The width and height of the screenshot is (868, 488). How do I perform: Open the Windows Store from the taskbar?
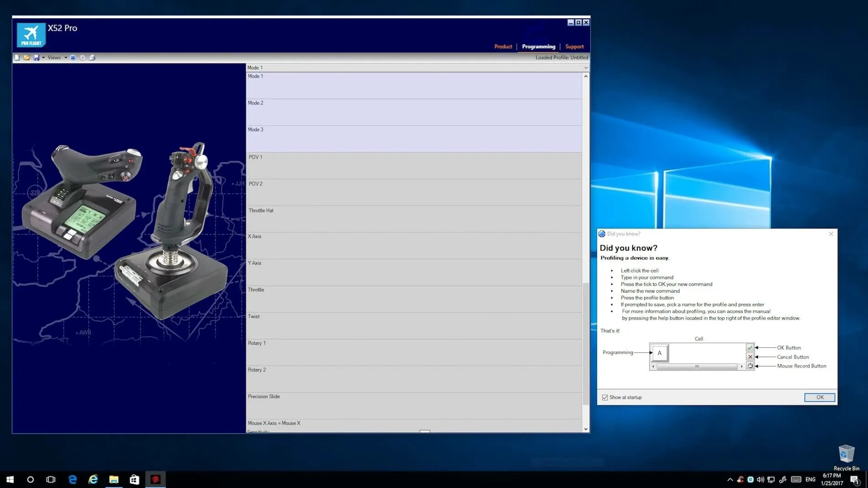tap(134, 479)
